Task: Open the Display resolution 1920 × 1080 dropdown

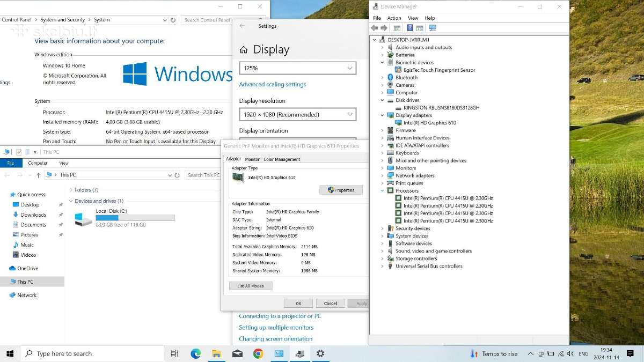Action: (x=297, y=114)
